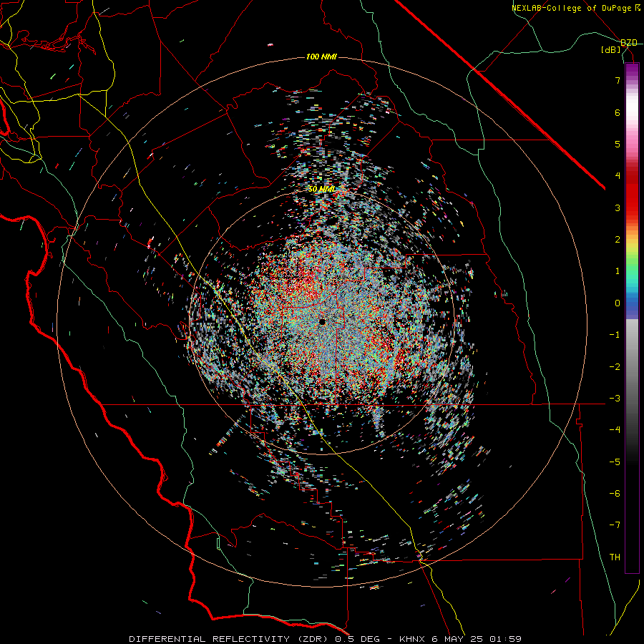Click the -3 value on the dB scale
Screen dimensions: 644x644
click(x=615, y=399)
